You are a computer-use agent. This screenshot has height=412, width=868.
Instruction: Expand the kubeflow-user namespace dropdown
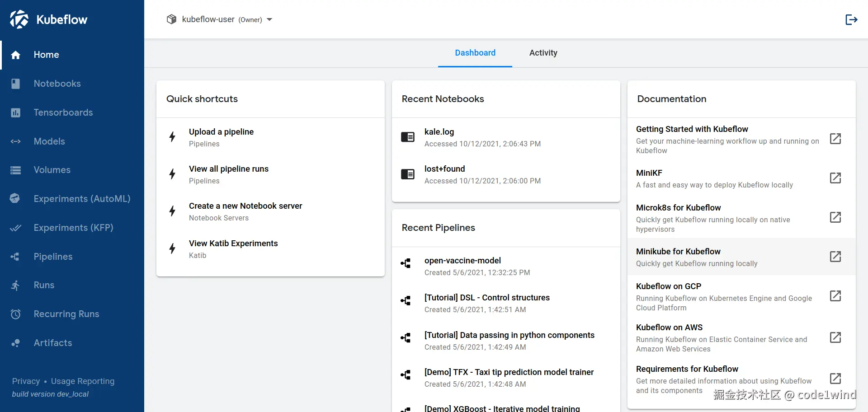coord(269,19)
